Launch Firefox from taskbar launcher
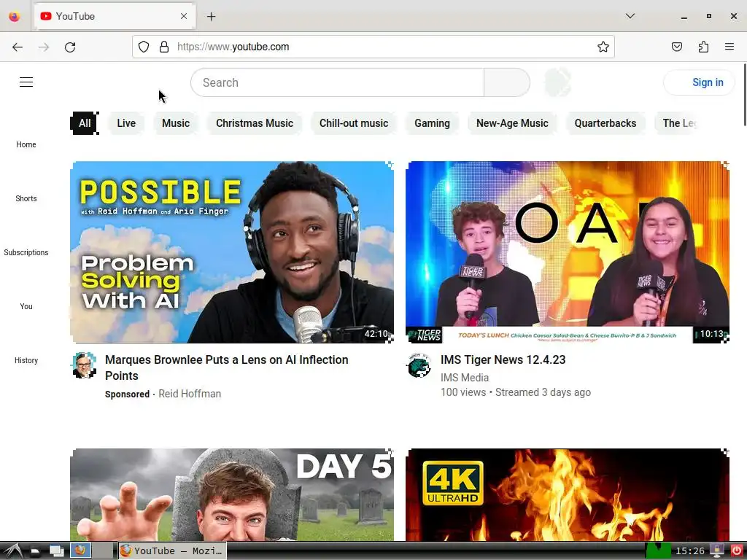Image resolution: width=747 pixels, height=560 pixels. [x=80, y=551]
